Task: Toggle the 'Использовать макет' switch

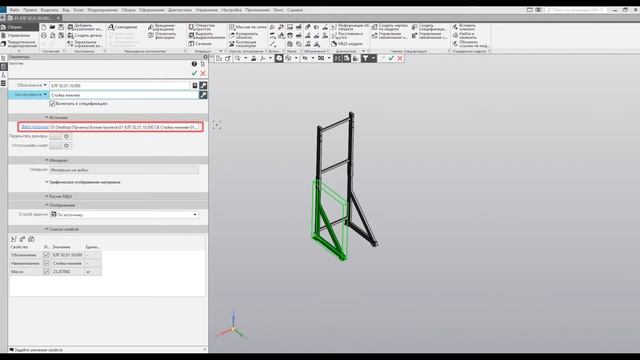Action: 61,146
